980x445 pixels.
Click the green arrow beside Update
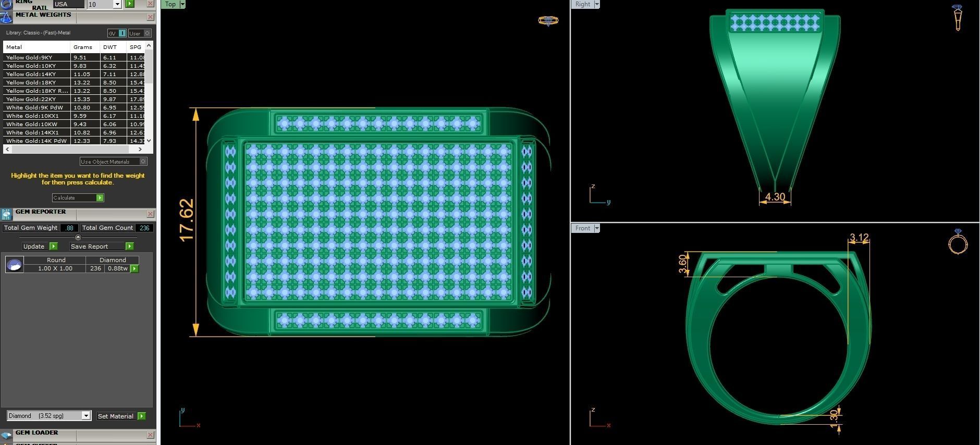[53, 246]
